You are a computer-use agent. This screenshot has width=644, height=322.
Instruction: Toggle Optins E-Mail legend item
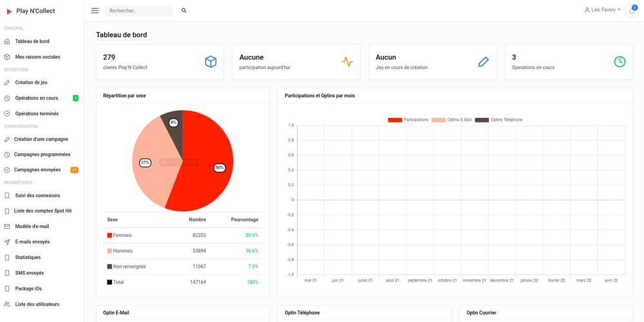[452, 120]
